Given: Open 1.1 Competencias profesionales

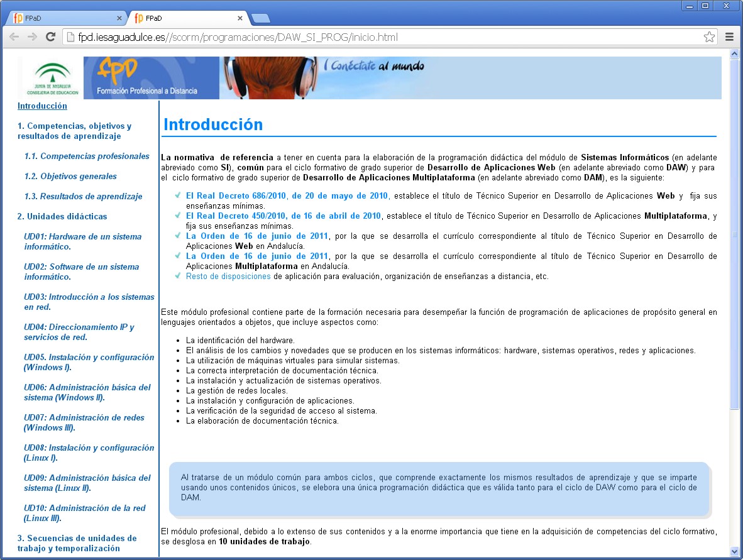Looking at the screenshot, I should pos(87,156).
